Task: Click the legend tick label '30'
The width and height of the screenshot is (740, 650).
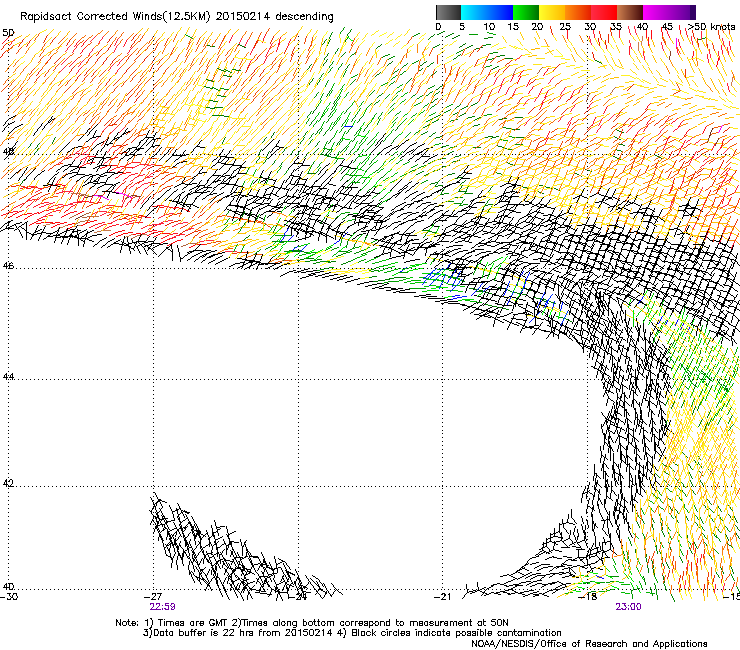Action: coord(590,27)
